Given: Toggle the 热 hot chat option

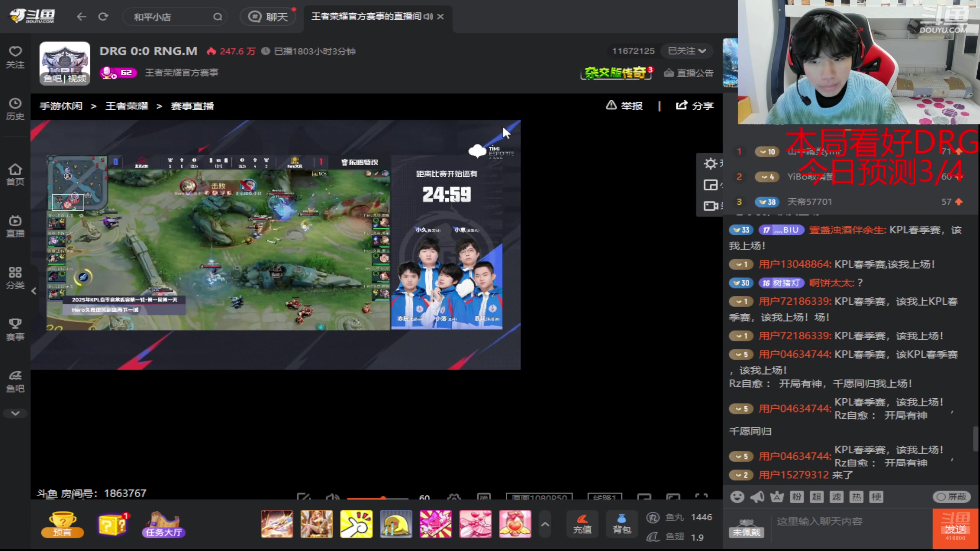Looking at the screenshot, I should [x=856, y=497].
